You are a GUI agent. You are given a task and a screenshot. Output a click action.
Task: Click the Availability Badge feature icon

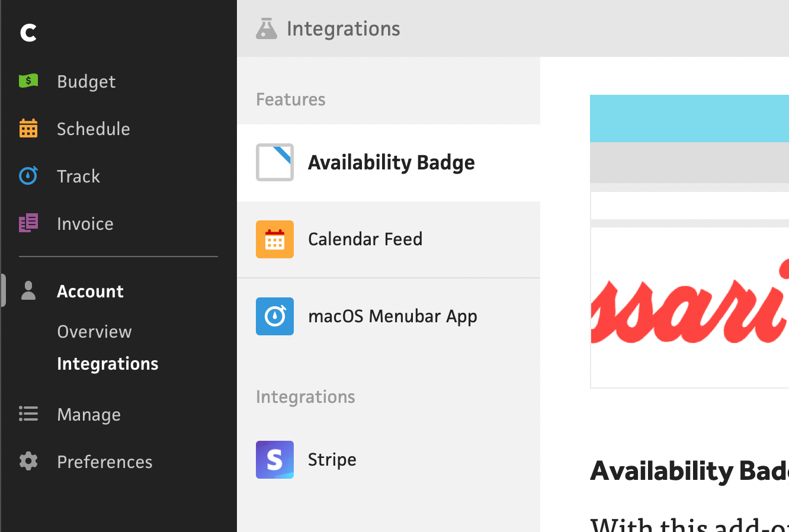tap(275, 162)
